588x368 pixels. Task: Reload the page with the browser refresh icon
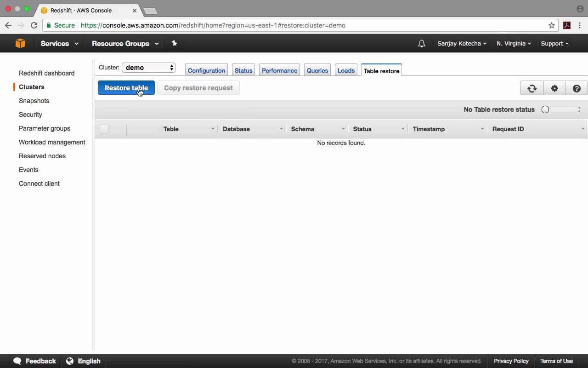point(34,25)
